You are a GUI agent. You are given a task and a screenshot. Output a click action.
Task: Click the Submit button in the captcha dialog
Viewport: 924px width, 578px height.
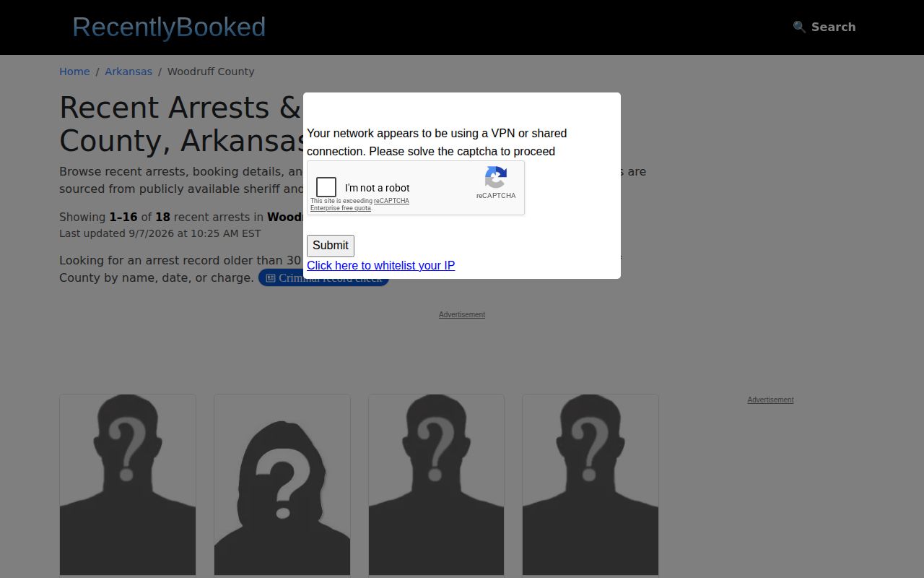pyautogui.click(x=331, y=246)
